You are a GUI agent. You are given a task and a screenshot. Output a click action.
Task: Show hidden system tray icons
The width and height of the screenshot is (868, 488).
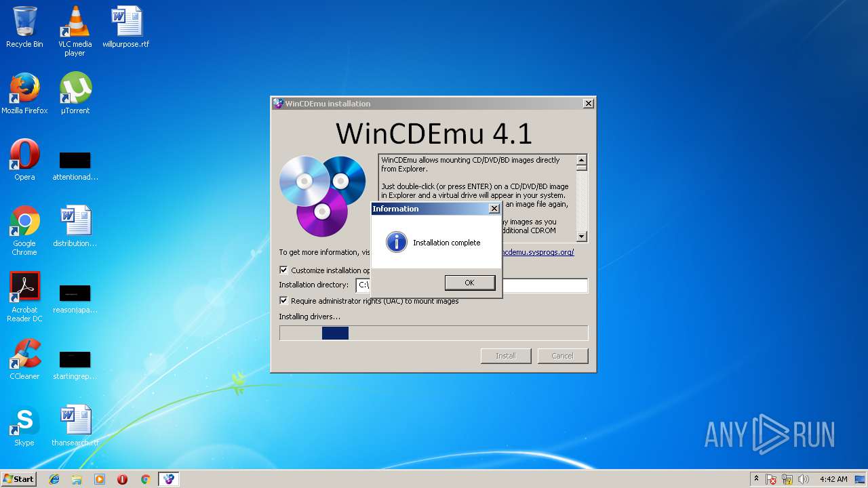coord(756,479)
